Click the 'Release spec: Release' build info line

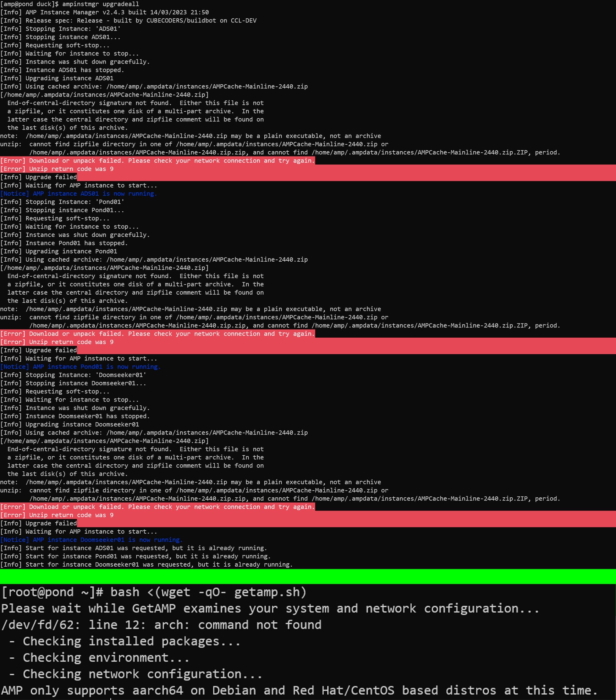tap(128, 21)
